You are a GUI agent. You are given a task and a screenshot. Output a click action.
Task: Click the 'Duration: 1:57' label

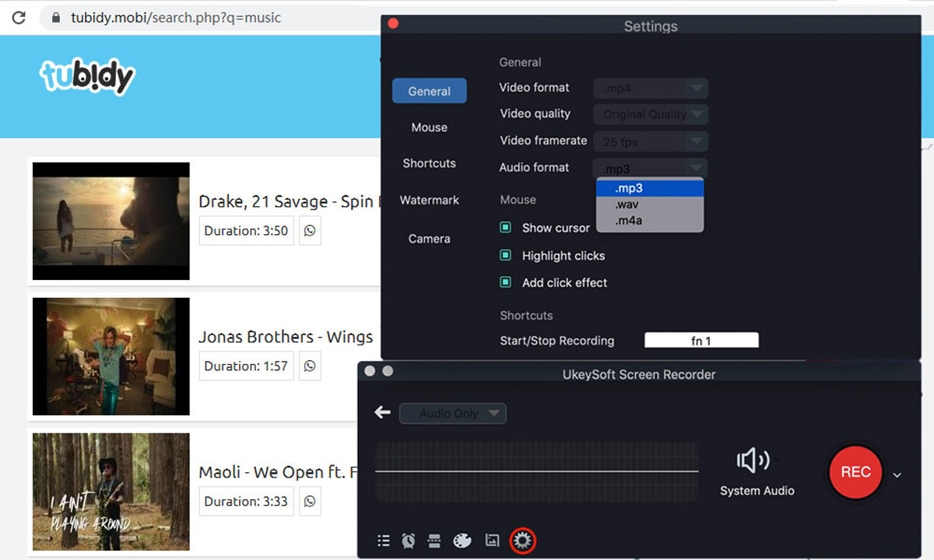point(246,366)
